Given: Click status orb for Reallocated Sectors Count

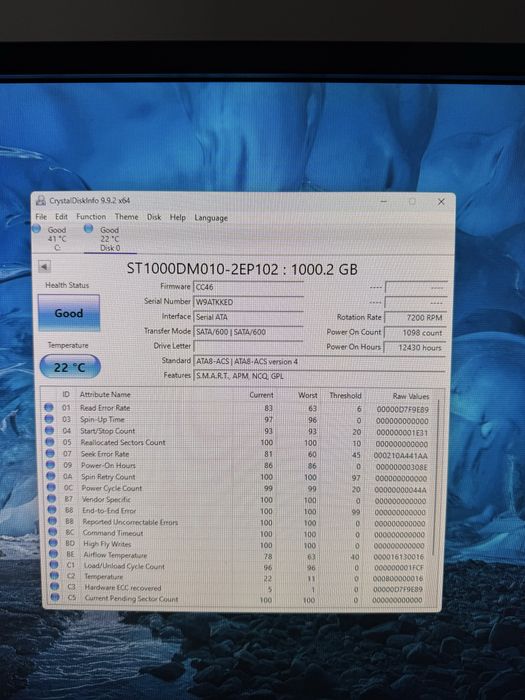Looking at the screenshot, I should [x=50, y=442].
